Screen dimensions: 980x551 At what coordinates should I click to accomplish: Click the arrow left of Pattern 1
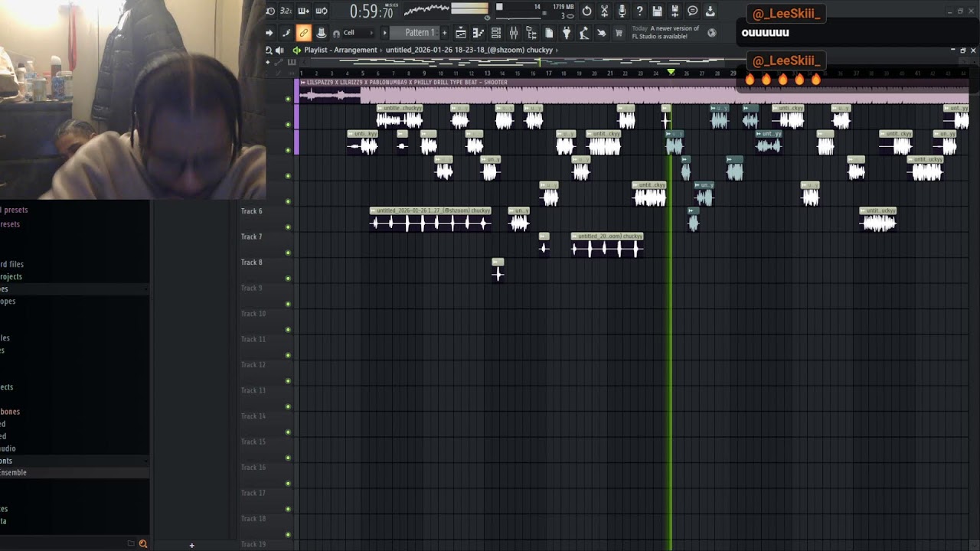coord(384,33)
